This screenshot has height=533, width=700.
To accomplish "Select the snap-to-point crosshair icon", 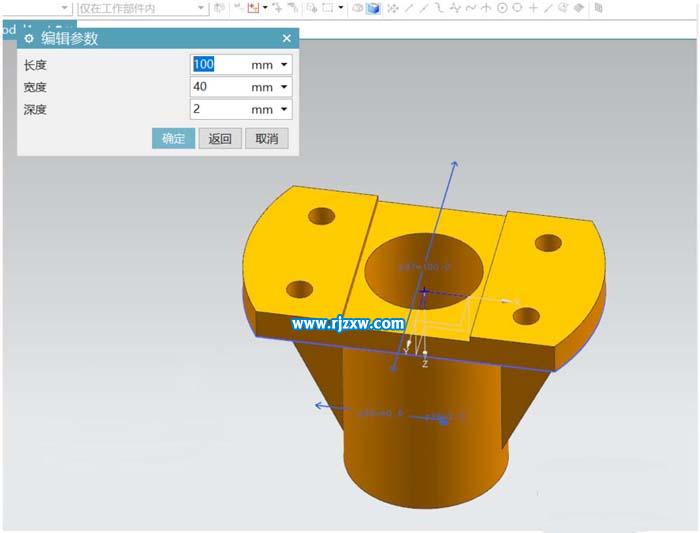I will point(393,8).
